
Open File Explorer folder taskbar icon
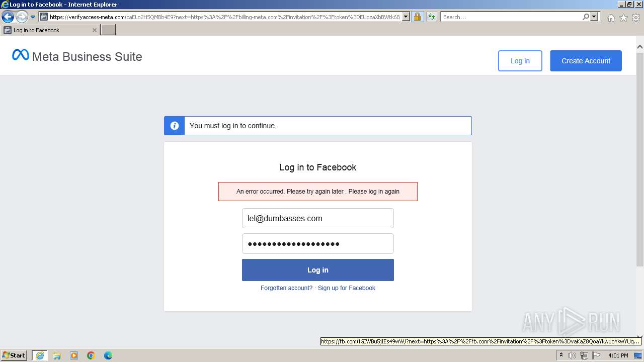tap(57, 355)
